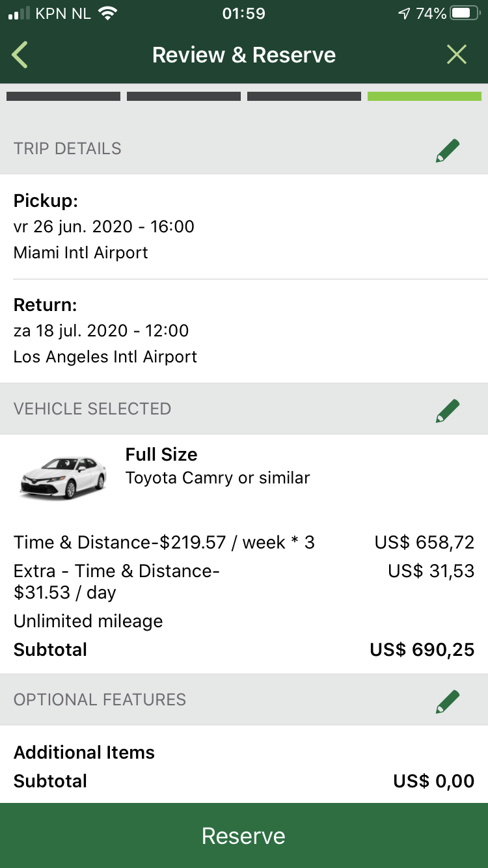
Task: Tap the Wi-Fi status icon
Action: [106, 14]
